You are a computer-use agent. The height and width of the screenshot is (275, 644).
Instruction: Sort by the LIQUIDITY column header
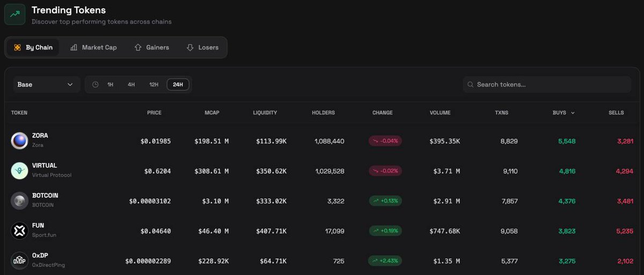pos(265,113)
